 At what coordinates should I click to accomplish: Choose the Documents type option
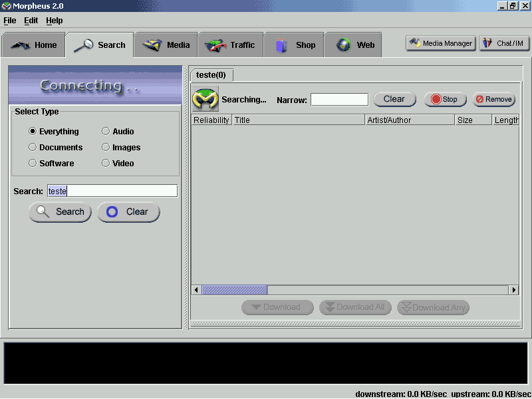point(33,148)
